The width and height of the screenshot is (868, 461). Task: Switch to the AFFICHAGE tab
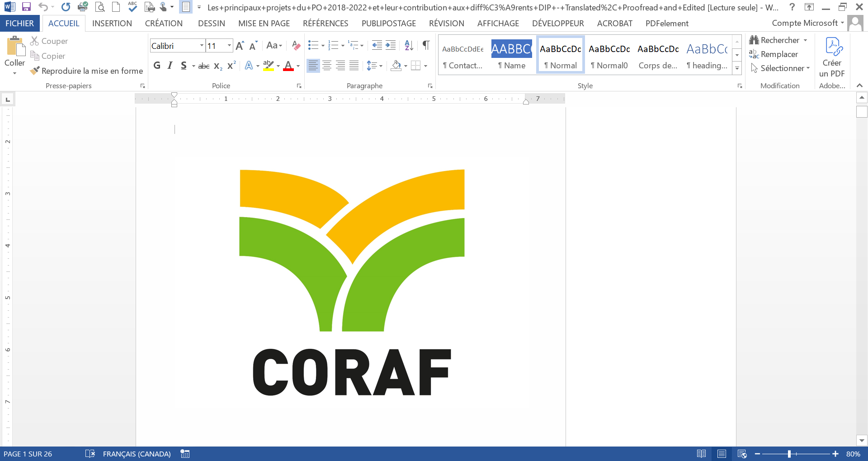pyautogui.click(x=498, y=24)
